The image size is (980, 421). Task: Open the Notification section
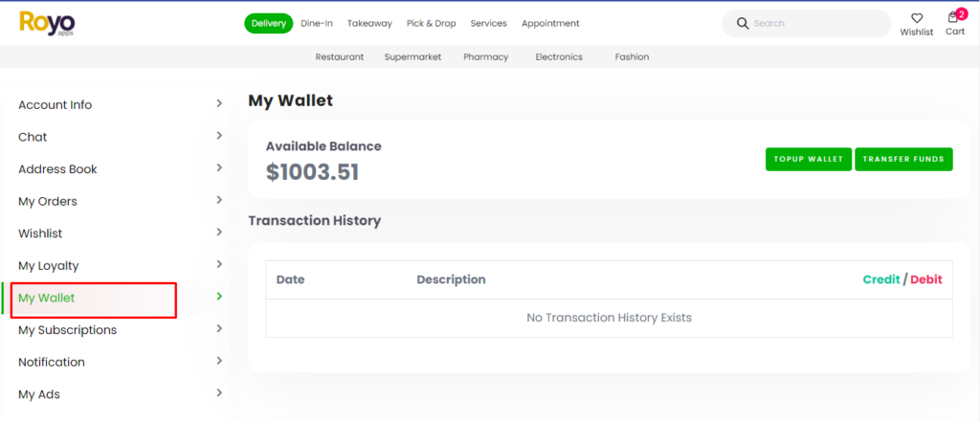pyautogui.click(x=52, y=362)
